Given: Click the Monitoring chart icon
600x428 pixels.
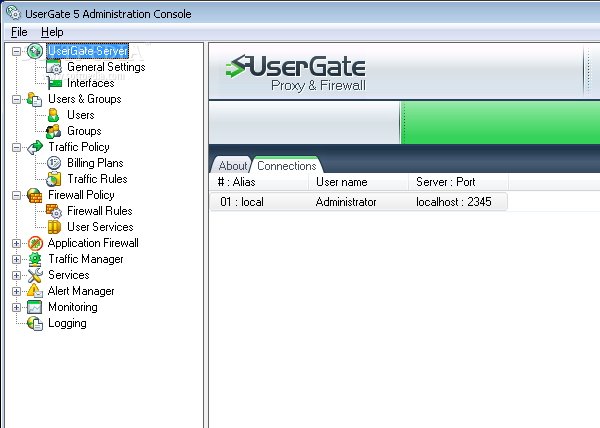Looking at the screenshot, I should click(x=34, y=307).
